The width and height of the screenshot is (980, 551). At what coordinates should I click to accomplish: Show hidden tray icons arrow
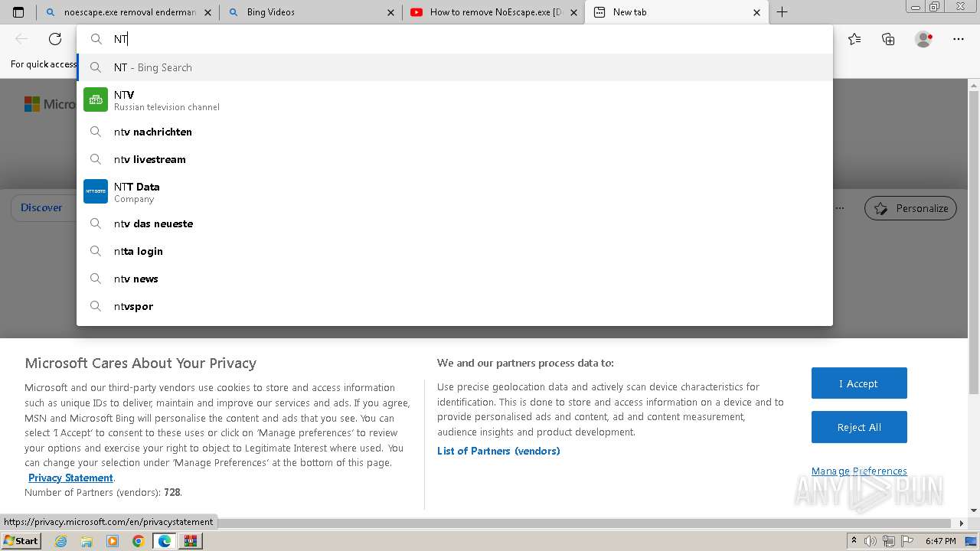[854, 541]
